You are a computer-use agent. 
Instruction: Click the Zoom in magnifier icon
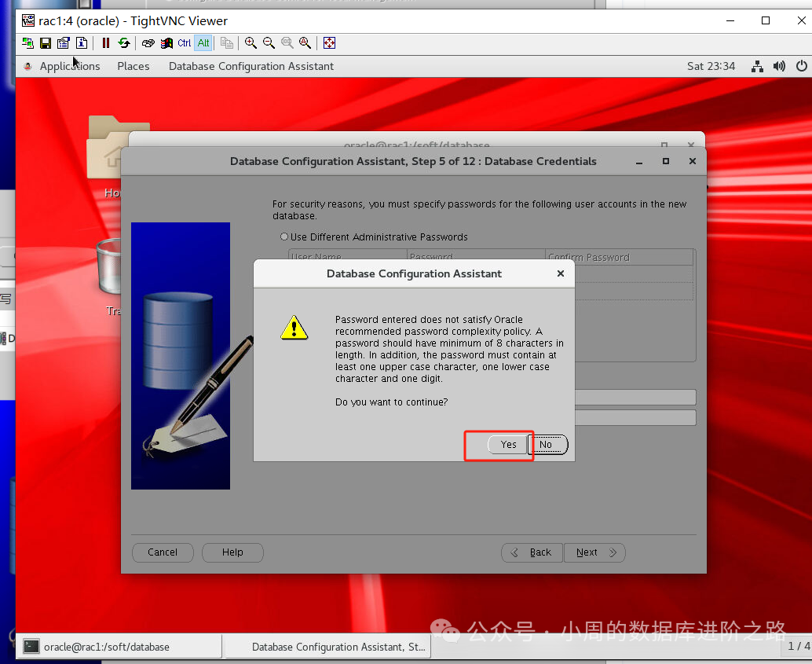pyautogui.click(x=251, y=43)
